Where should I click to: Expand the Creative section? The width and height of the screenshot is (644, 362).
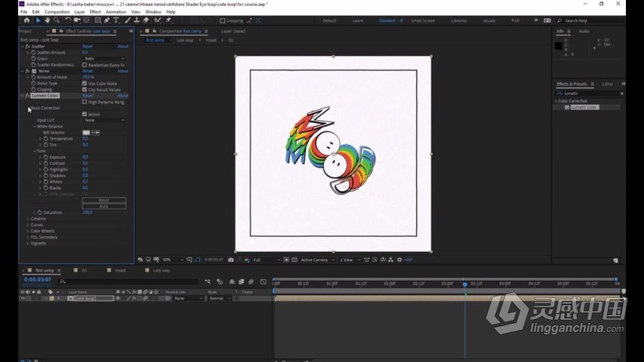pyautogui.click(x=28, y=219)
